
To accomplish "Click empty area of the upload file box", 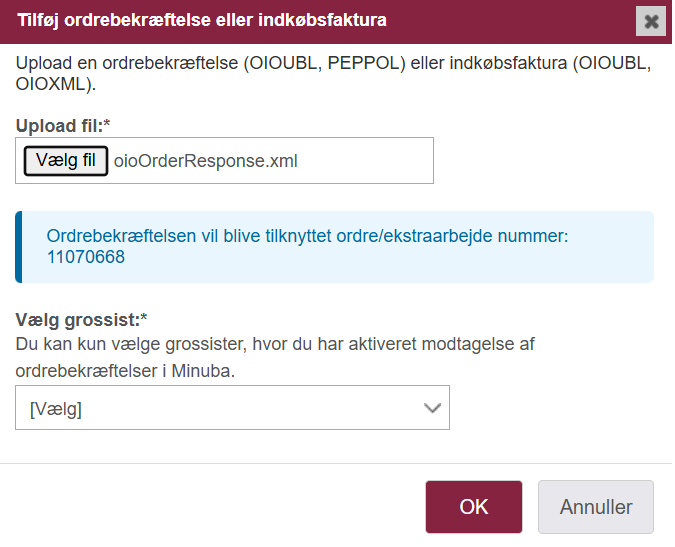I will point(365,161).
